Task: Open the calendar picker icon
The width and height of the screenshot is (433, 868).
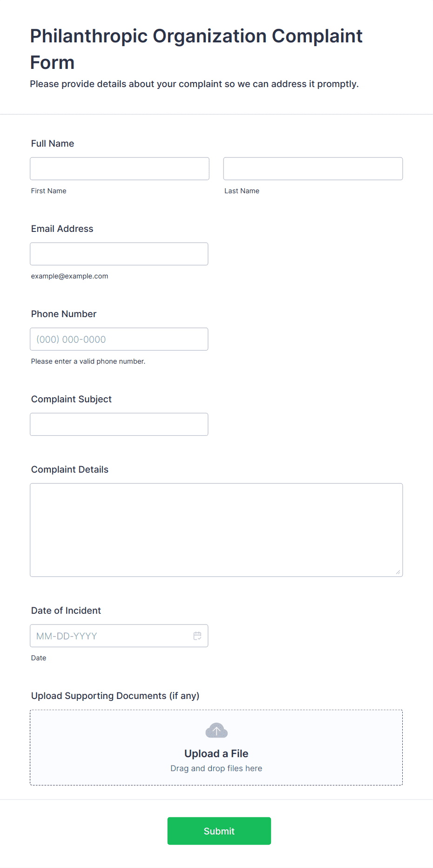Action: tap(197, 636)
